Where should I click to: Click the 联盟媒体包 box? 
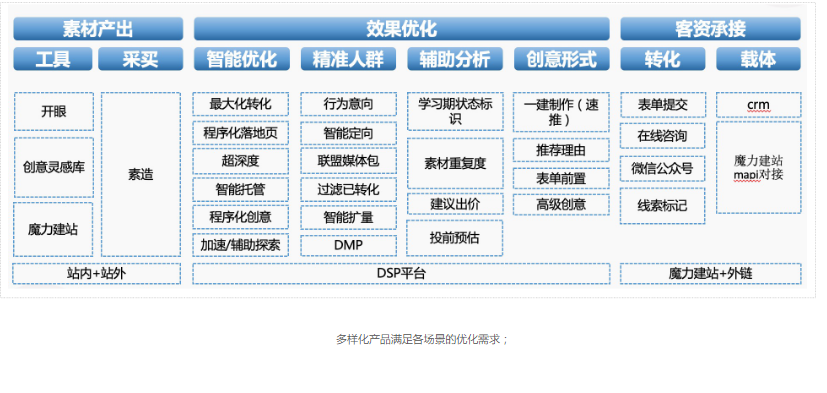click(x=349, y=160)
